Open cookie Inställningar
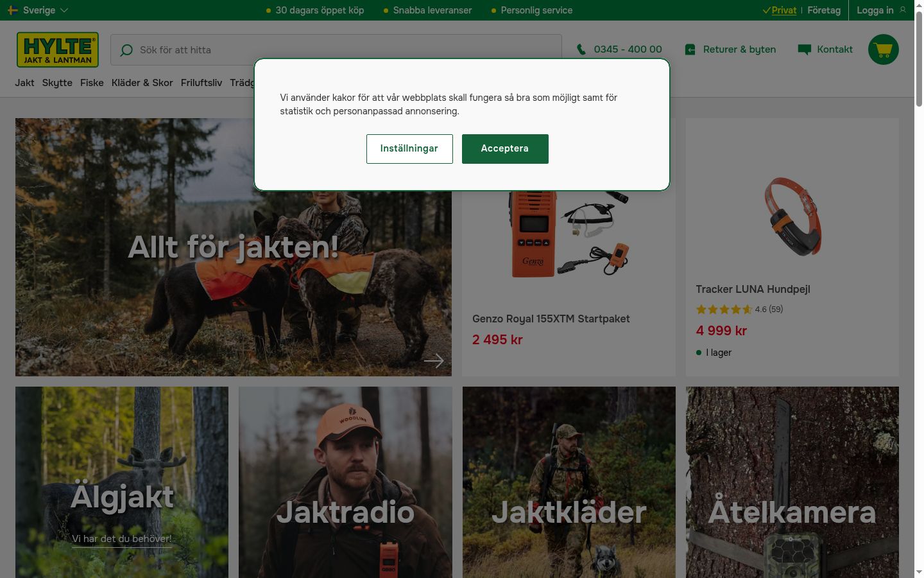 [409, 149]
